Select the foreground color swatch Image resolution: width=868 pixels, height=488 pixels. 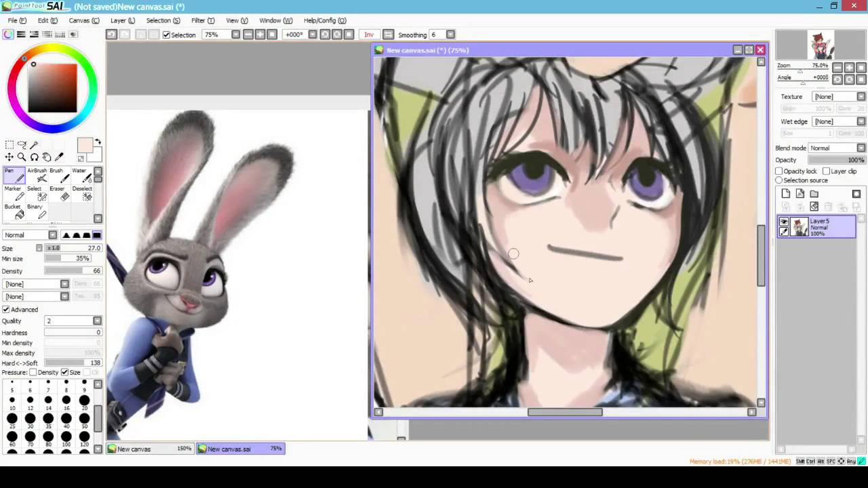(x=84, y=145)
